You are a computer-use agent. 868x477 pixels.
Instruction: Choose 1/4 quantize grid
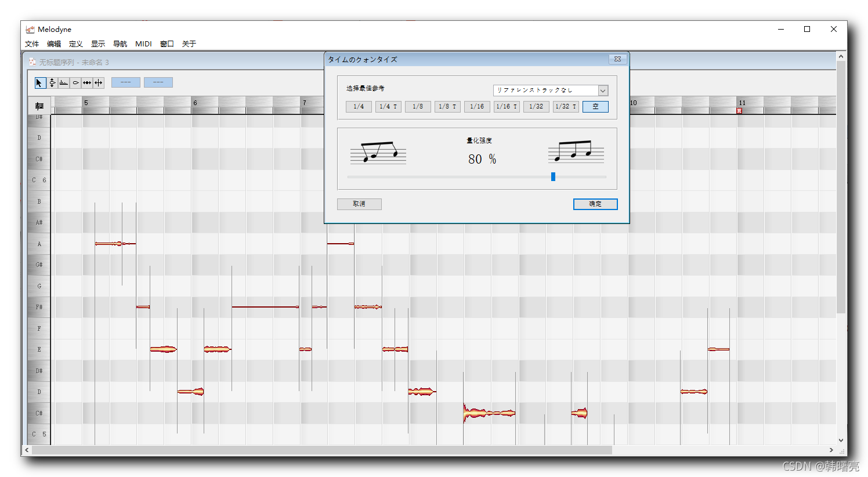click(359, 107)
